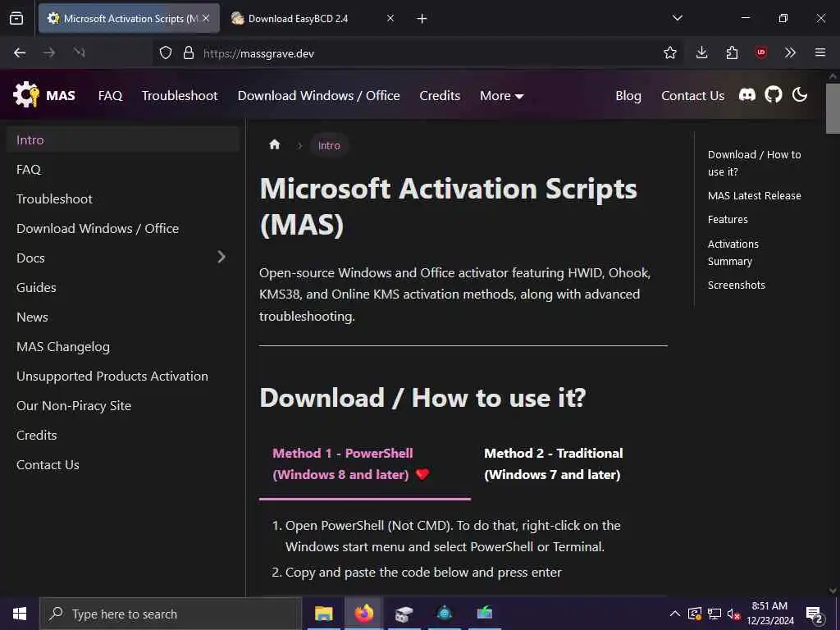Viewport: 840px width, 630px height.
Task: Open the Discord icon link in header
Action: (x=747, y=95)
